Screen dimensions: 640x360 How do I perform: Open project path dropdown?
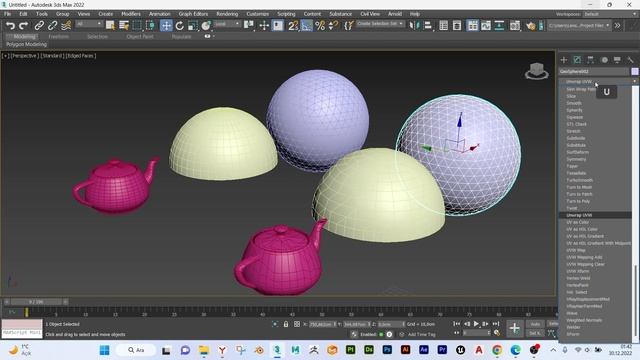click(579, 25)
